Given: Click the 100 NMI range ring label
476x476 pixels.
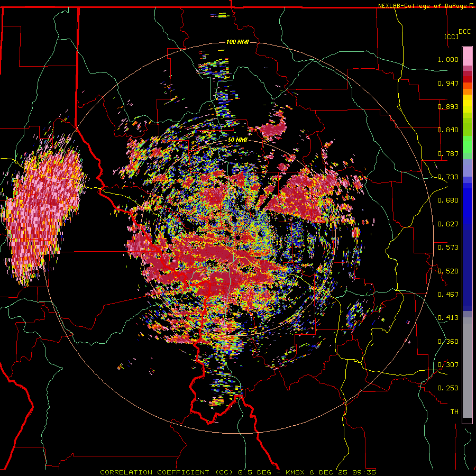Looking at the screenshot, I should click(237, 42).
